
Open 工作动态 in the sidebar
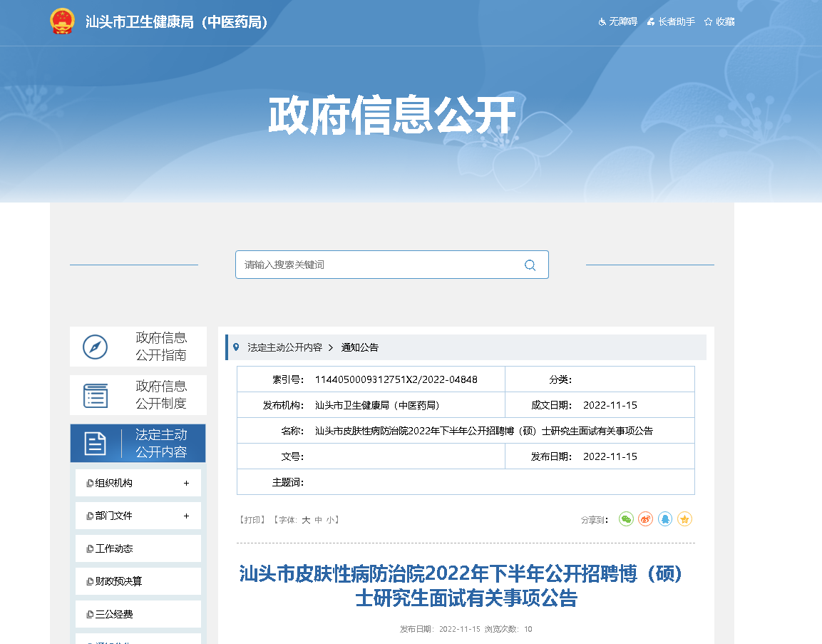pos(114,548)
